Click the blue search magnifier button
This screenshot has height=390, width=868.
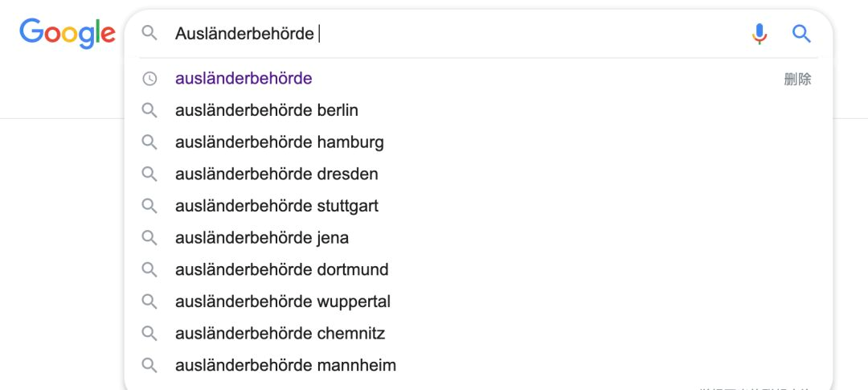click(801, 34)
